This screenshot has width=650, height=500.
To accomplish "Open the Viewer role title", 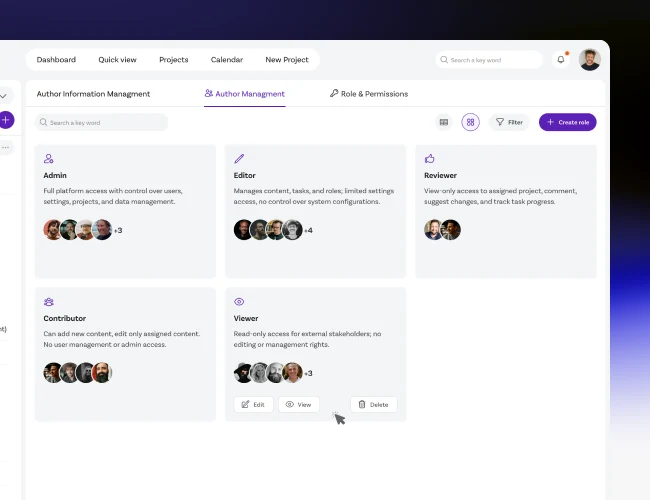I will click(246, 318).
